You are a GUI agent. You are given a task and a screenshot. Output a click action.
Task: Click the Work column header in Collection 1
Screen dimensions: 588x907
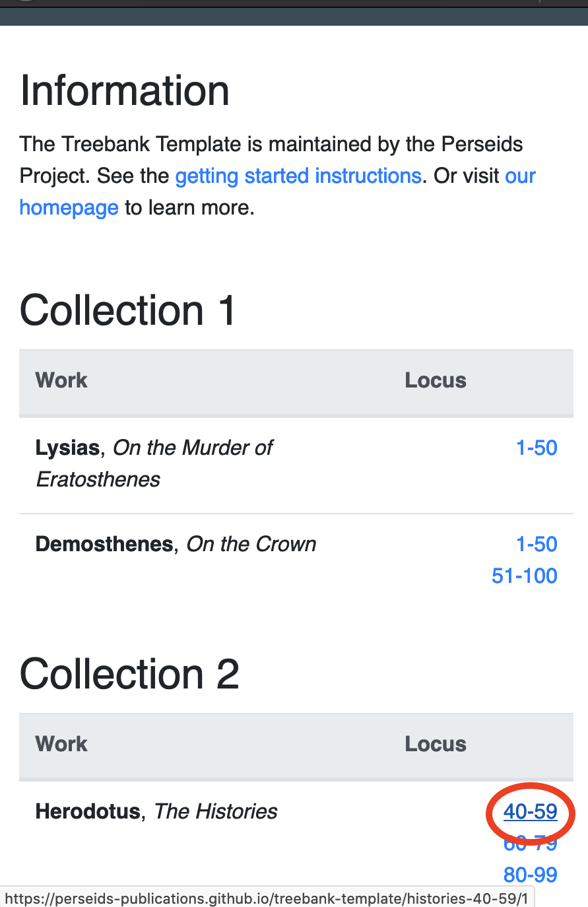point(61,381)
